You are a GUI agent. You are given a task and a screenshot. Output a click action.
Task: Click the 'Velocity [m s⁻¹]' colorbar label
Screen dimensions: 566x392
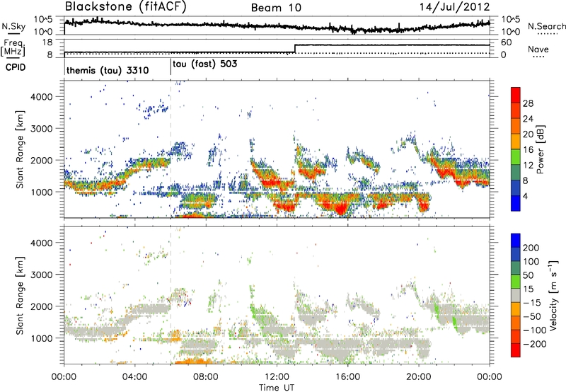tap(553, 295)
